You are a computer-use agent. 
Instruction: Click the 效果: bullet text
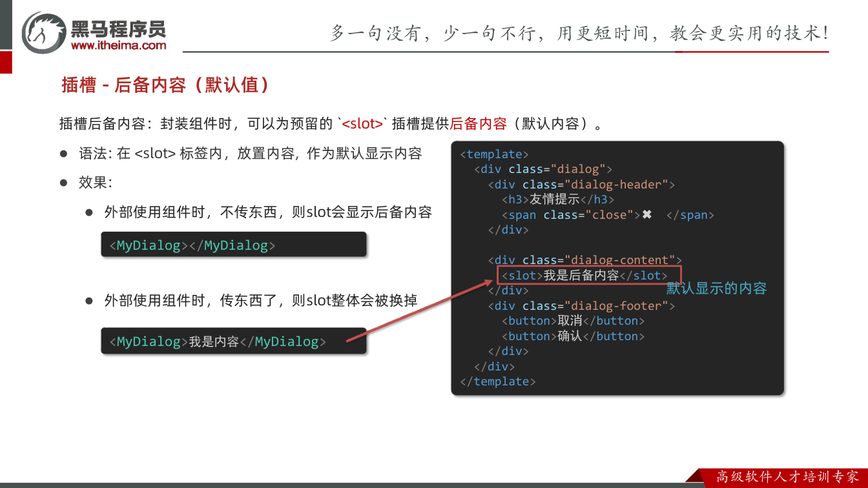(x=96, y=182)
